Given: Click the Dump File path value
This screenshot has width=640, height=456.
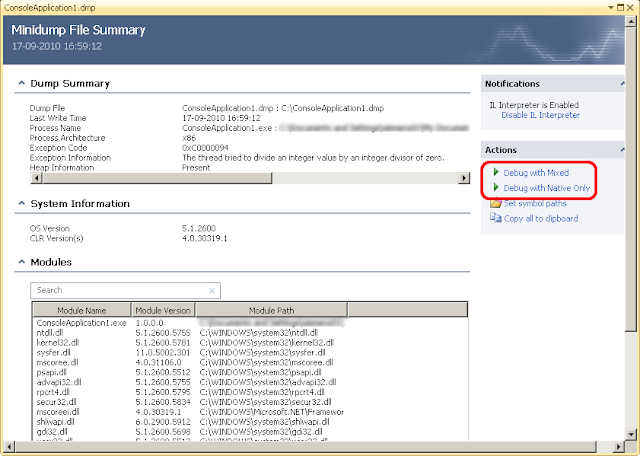Looking at the screenshot, I should pos(283,108).
